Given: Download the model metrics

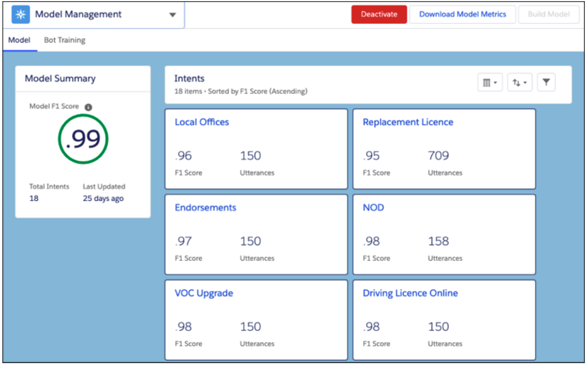Looking at the screenshot, I should click(462, 14).
